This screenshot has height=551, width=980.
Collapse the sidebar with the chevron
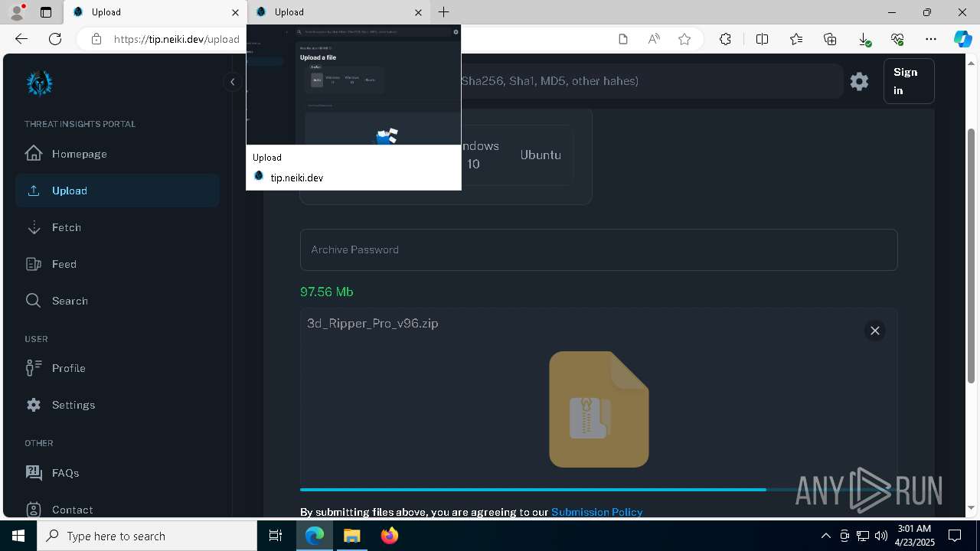point(232,82)
